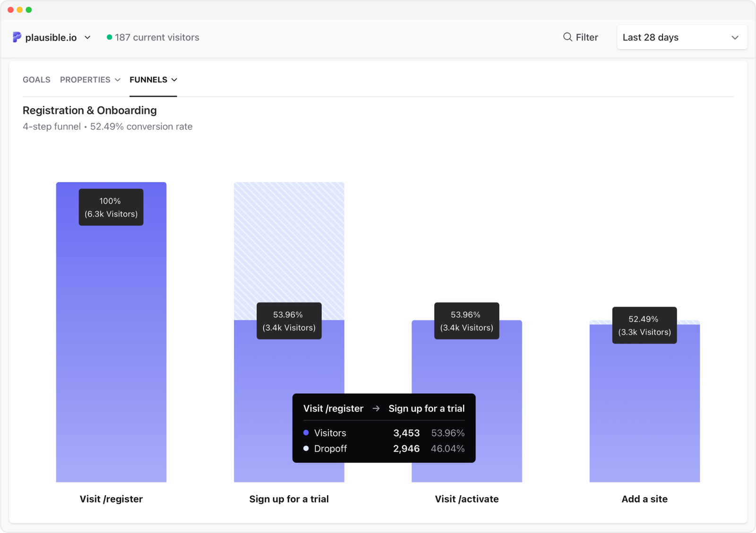This screenshot has width=756, height=533.
Task: Click the green current visitors indicator dot
Action: pos(110,37)
